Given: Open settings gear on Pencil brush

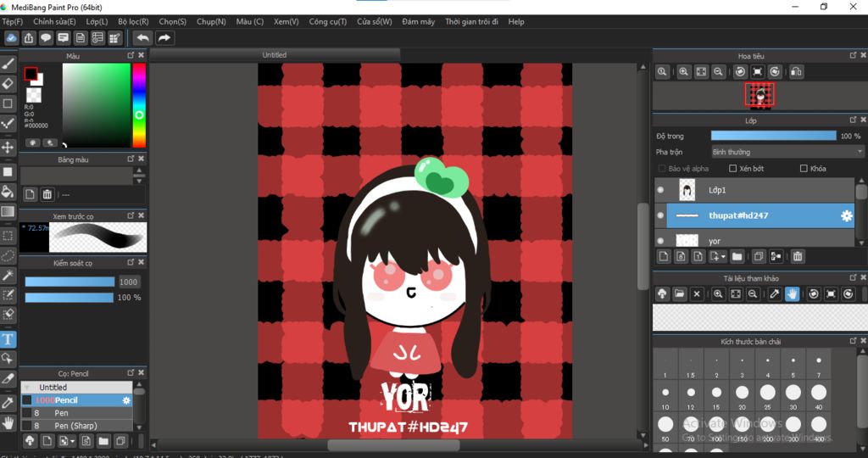Looking at the screenshot, I should pyautogui.click(x=126, y=399).
